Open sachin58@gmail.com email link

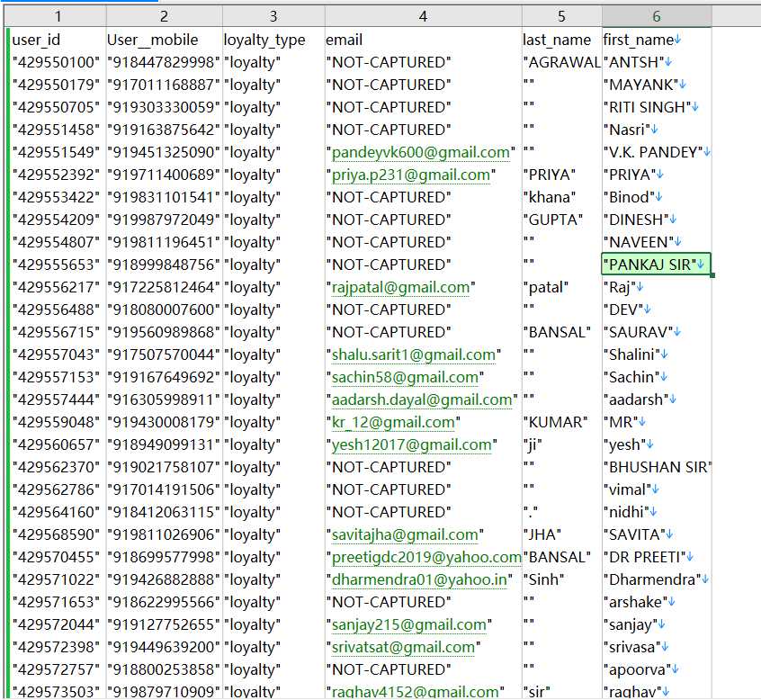coord(405,377)
